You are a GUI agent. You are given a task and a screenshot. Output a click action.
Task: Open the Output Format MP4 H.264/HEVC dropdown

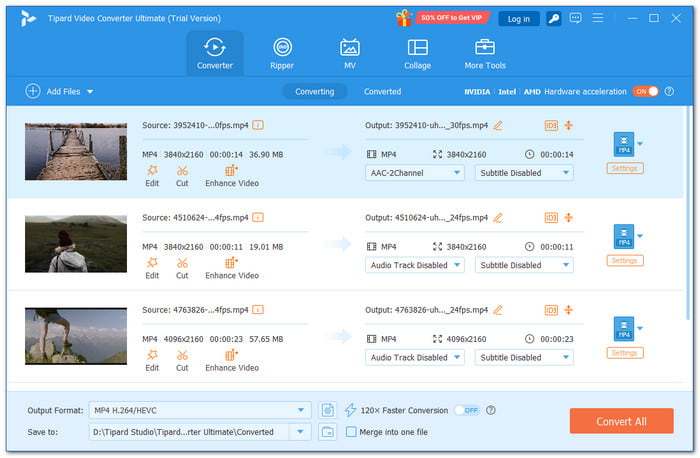pos(200,410)
